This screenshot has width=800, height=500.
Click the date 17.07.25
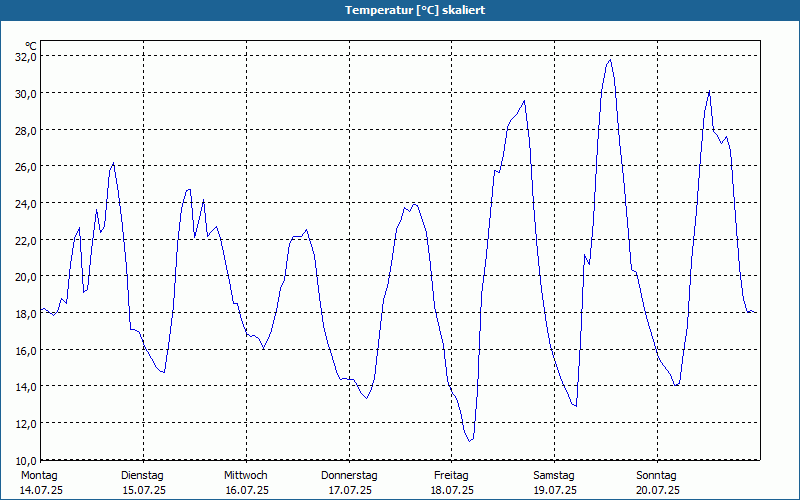pos(350,491)
